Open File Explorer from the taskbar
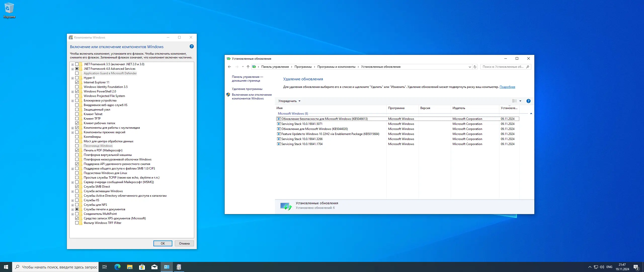 (x=130, y=267)
